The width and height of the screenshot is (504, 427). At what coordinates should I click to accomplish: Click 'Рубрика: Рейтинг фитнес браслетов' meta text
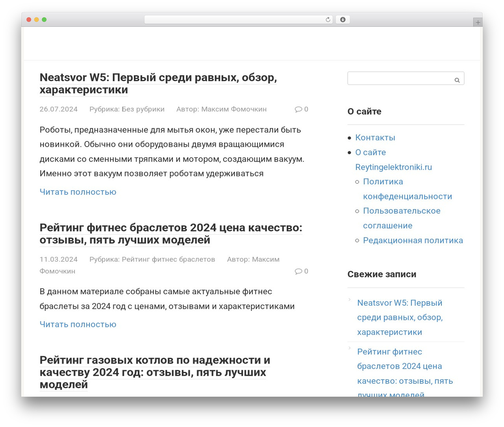point(152,259)
